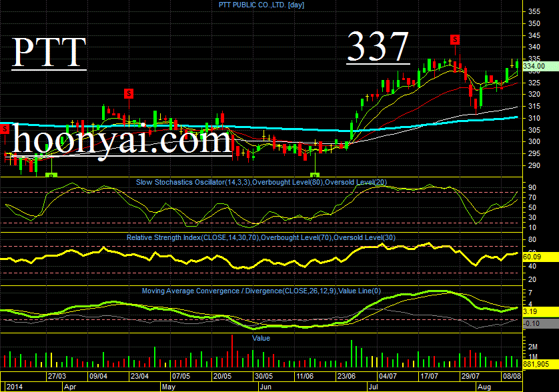Viewport: 559px width, 392px height.
Task: Click the 50 level on the stochastics axis
Action: [x=532, y=207]
